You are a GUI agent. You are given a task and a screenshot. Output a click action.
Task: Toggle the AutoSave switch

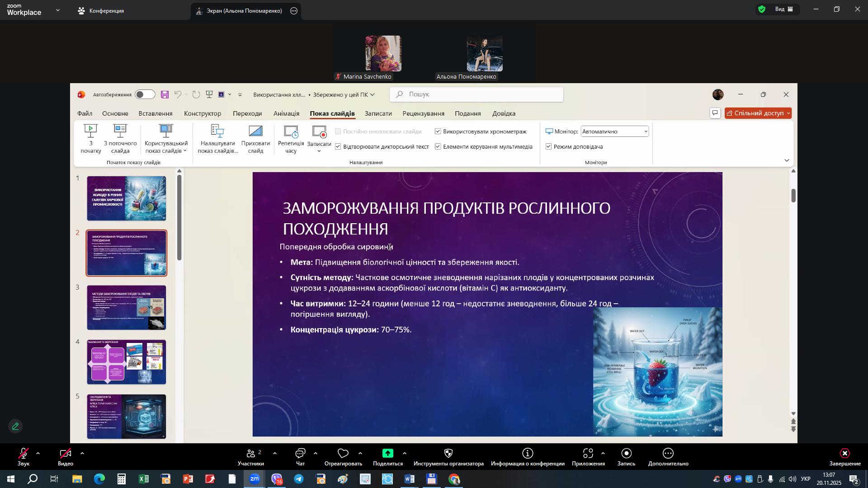(145, 94)
